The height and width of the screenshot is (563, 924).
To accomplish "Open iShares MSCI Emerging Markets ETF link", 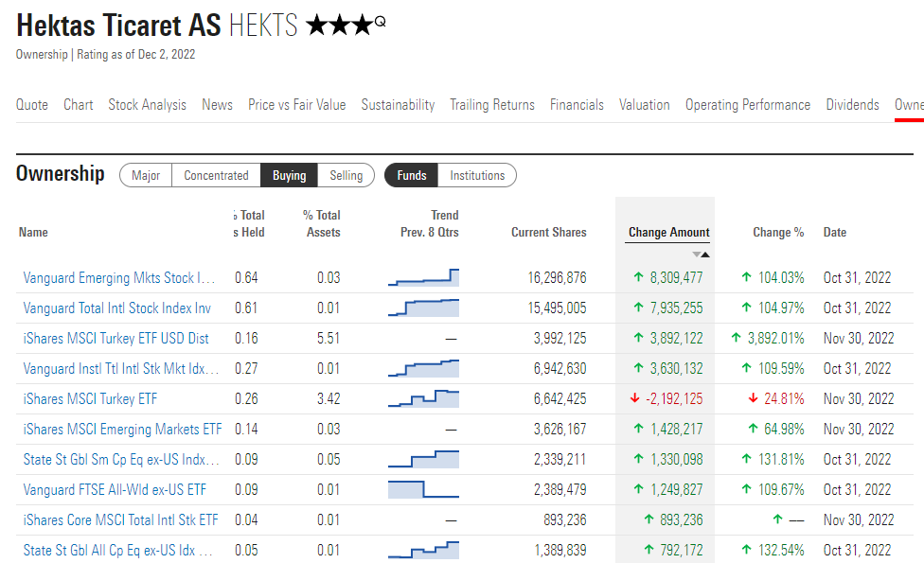I will tap(122, 430).
